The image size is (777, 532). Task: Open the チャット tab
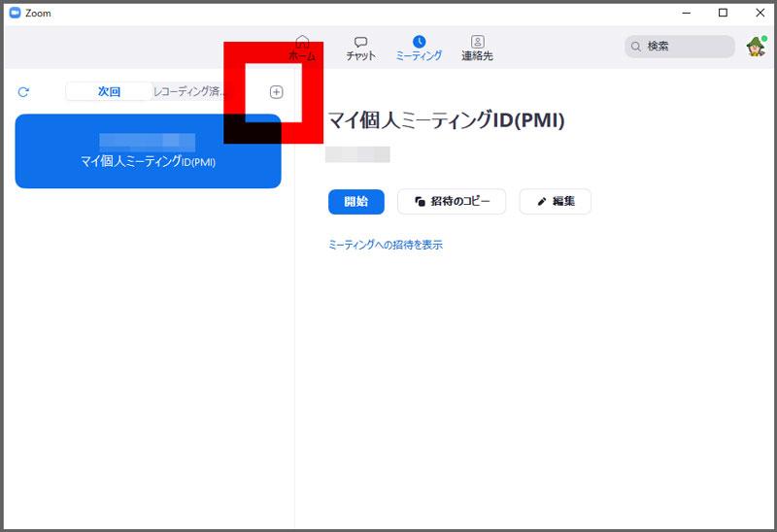pyautogui.click(x=360, y=49)
